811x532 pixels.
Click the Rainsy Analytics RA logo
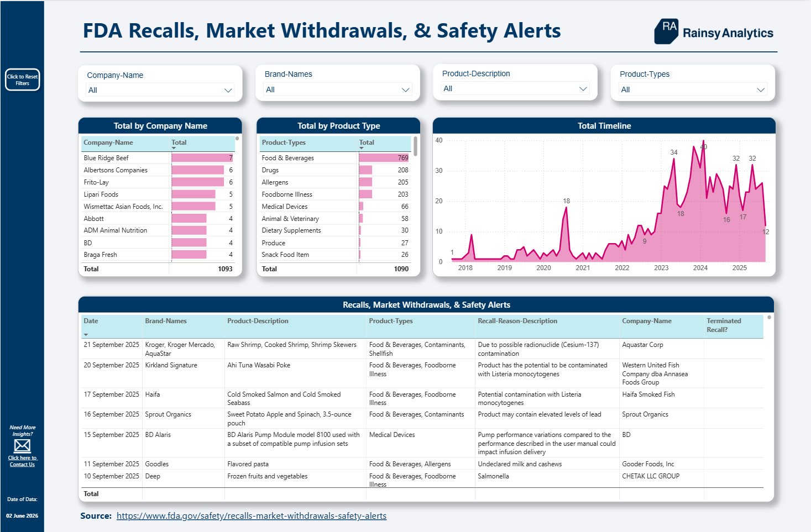(714, 32)
